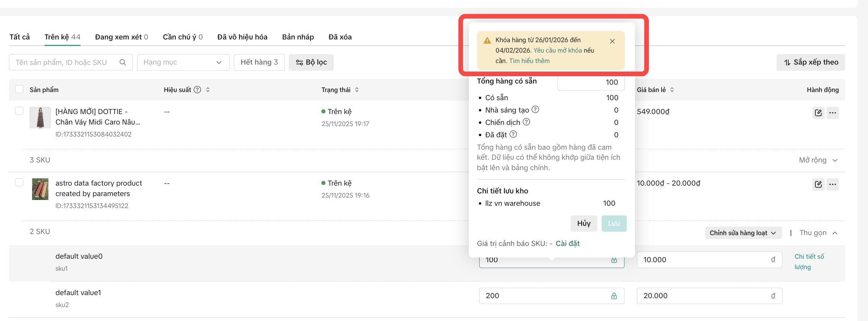This screenshot has width=868, height=321.
Task: Click the edit icon for DOTTIE product
Action: (x=818, y=113)
